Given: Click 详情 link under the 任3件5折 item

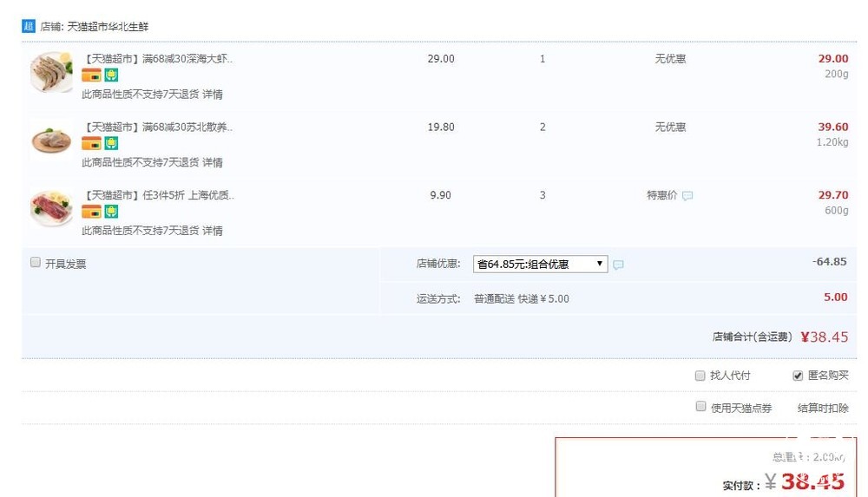Looking at the screenshot, I should pyautogui.click(x=213, y=230).
